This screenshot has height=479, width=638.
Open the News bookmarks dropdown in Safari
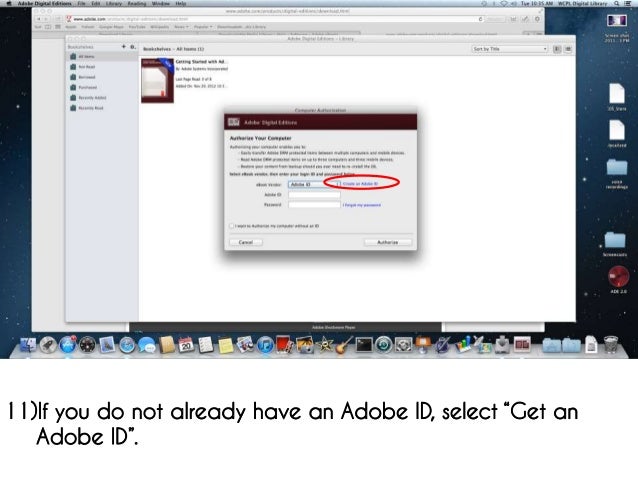pyautogui.click(x=181, y=27)
